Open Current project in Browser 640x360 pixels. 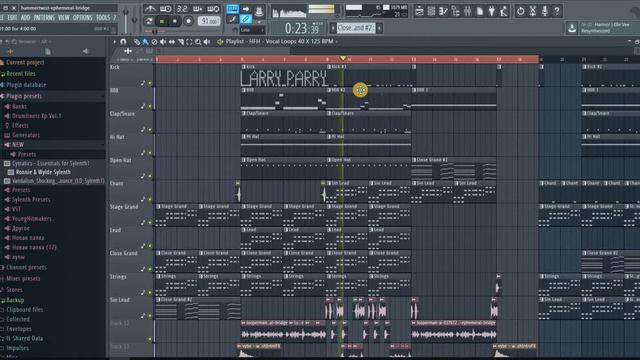pyautogui.click(x=25, y=63)
